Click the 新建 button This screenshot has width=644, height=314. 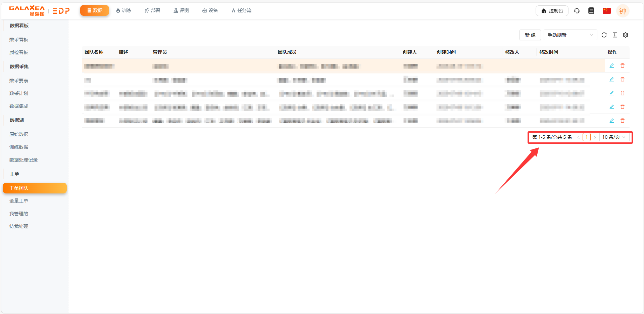click(x=530, y=35)
